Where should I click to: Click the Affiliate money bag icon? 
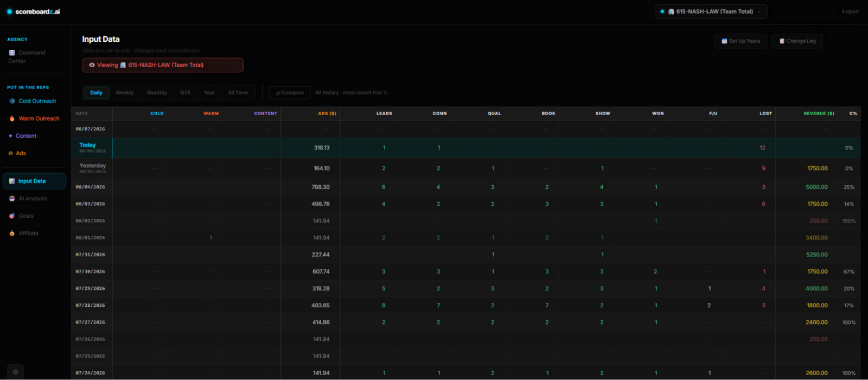(x=12, y=233)
